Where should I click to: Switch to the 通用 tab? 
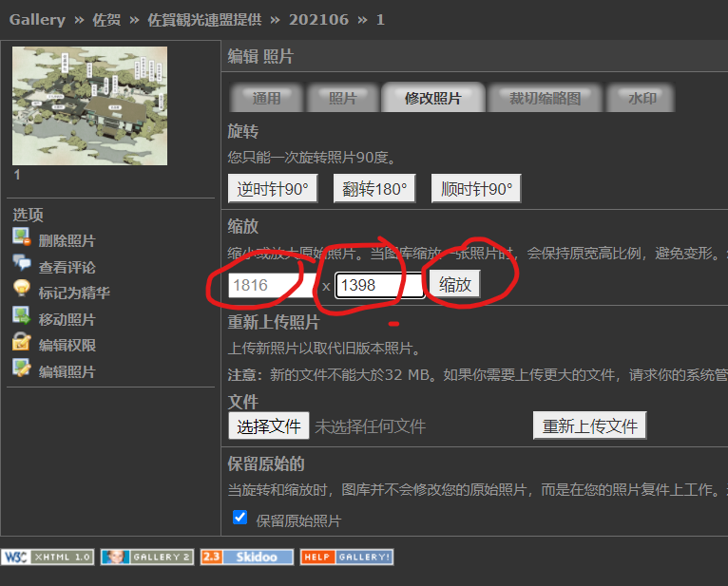point(266,98)
